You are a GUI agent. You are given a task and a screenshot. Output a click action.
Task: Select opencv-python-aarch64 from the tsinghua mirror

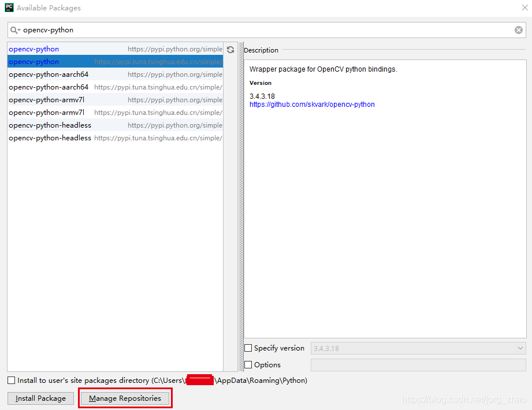[116, 87]
